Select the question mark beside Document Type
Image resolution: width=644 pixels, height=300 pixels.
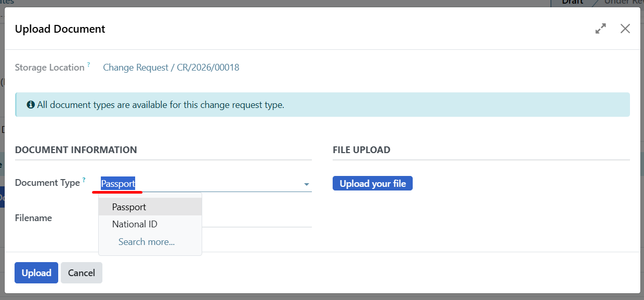(84, 179)
